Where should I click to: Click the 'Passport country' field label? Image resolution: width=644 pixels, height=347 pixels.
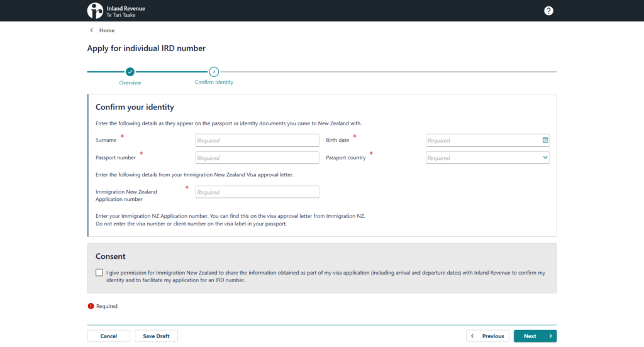(346, 157)
